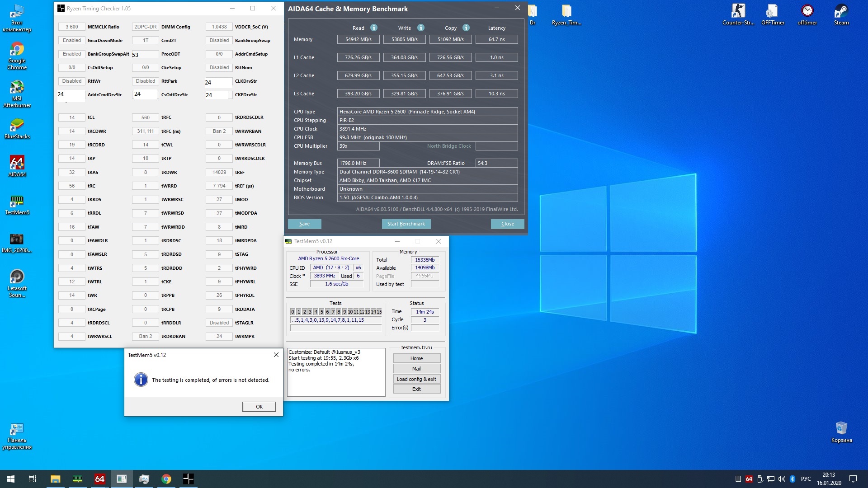Click the Load config & exit button
Screen dimensions: 868x488
(x=416, y=379)
